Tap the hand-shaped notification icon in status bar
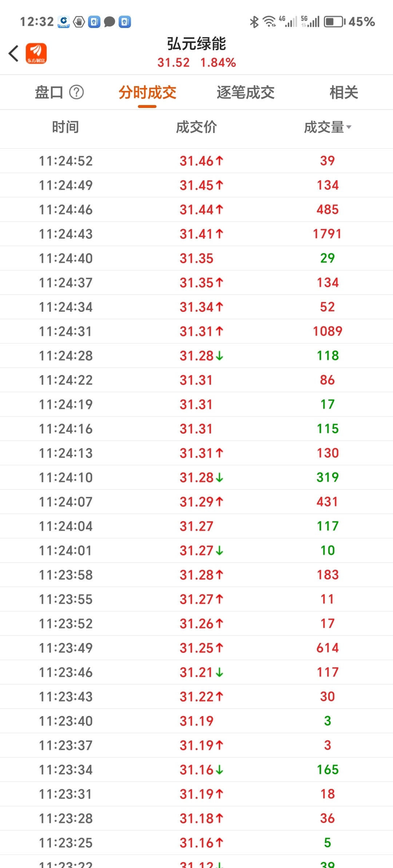This screenshot has height=868, width=393. (79, 22)
